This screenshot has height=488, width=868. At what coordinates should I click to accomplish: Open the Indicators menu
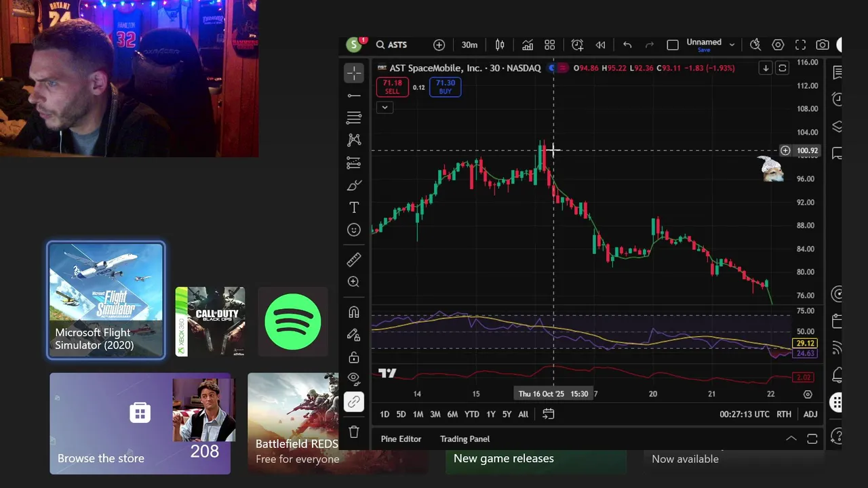coord(527,45)
